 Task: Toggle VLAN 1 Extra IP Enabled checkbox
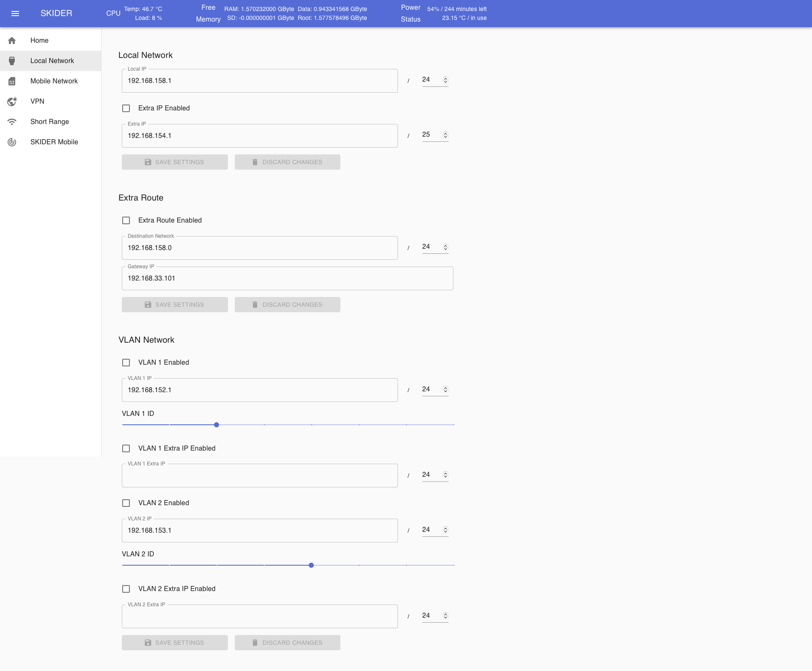point(126,448)
